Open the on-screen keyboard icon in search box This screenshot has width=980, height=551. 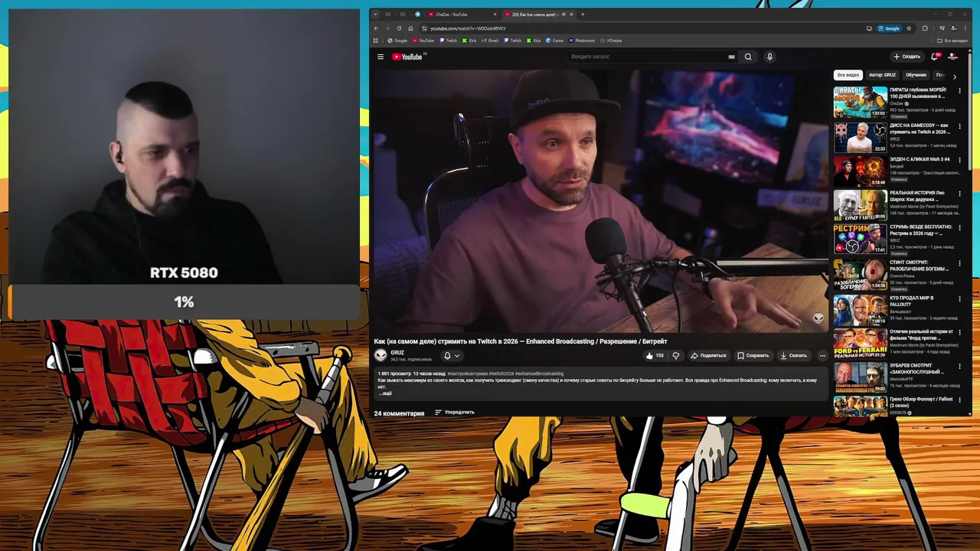tap(731, 57)
